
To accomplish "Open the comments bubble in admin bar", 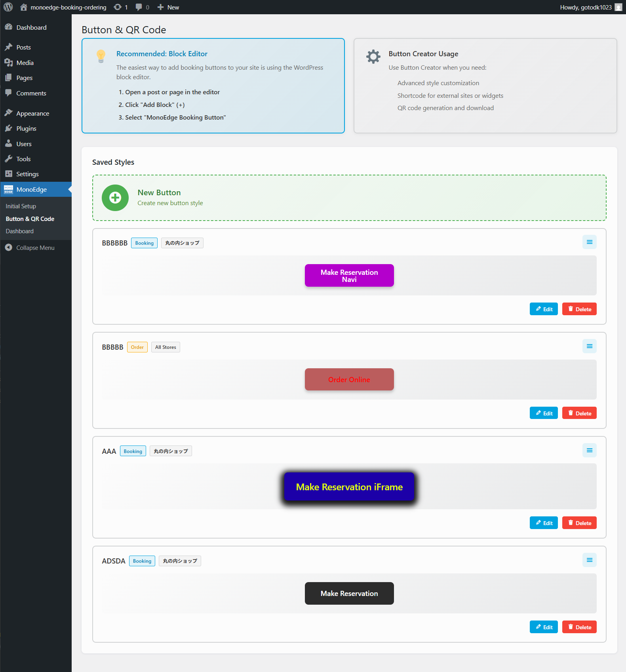I will (x=143, y=7).
